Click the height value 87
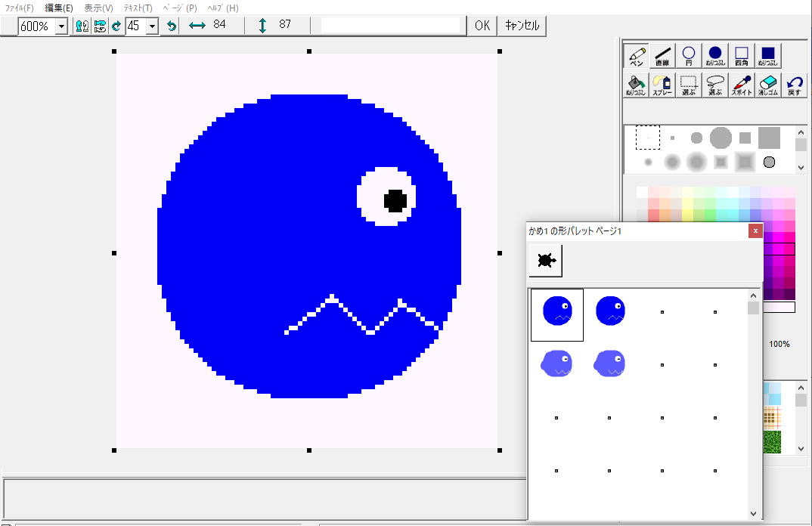The width and height of the screenshot is (812, 526). [285, 24]
